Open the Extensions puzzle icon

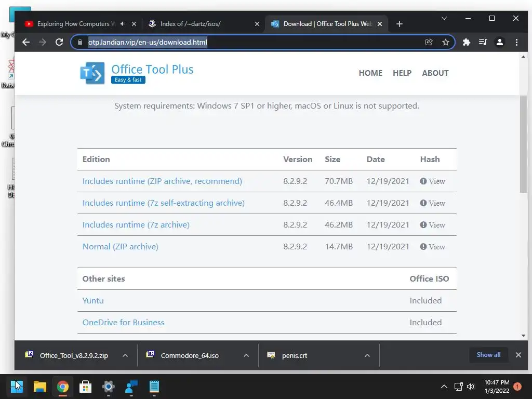(467, 42)
